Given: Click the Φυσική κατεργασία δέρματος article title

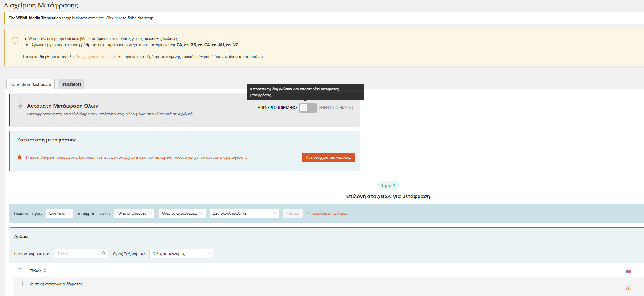Looking at the screenshot, I should click(x=56, y=284).
